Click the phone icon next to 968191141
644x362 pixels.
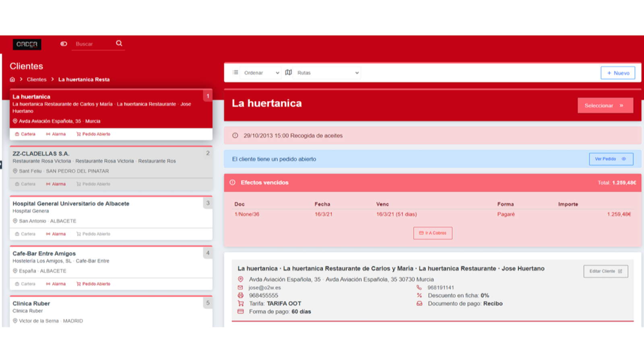(419, 288)
